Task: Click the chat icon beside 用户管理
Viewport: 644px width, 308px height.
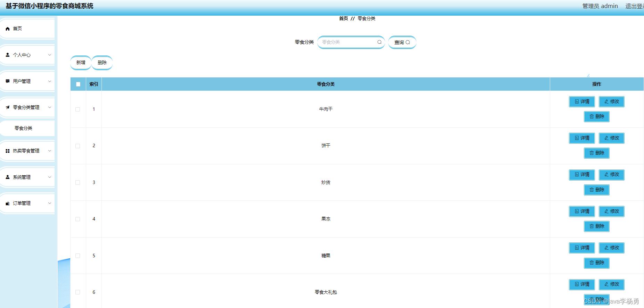Action: pyautogui.click(x=8, y=81)
